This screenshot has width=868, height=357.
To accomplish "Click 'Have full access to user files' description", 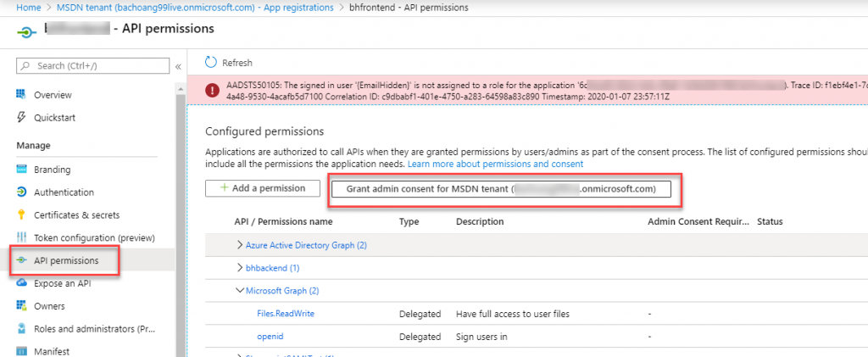I will 513,314.
